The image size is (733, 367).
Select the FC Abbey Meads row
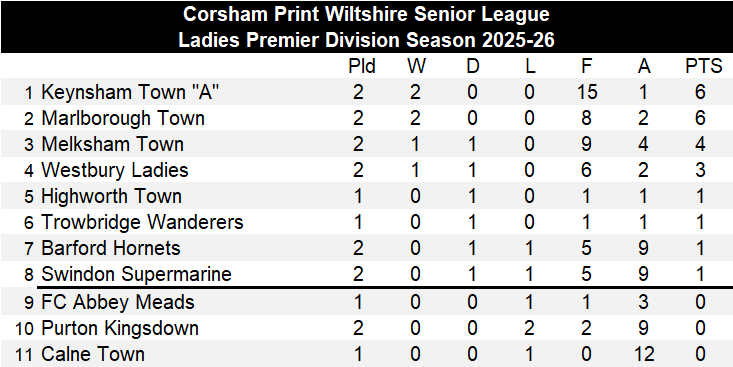pos(366,302)
